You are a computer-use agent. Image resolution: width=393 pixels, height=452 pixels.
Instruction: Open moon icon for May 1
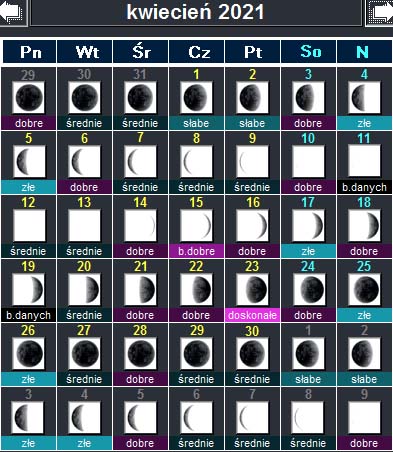point(308,354)
